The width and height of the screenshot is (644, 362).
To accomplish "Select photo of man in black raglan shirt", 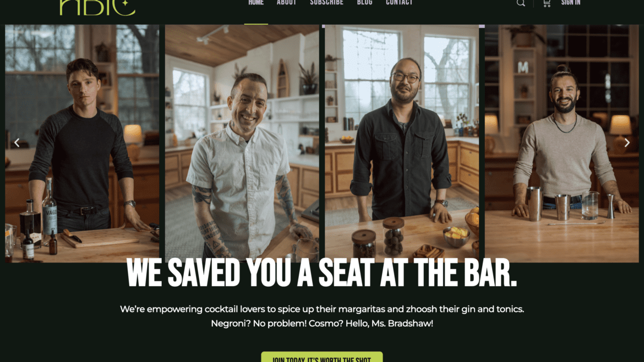I will coord(82,143).
